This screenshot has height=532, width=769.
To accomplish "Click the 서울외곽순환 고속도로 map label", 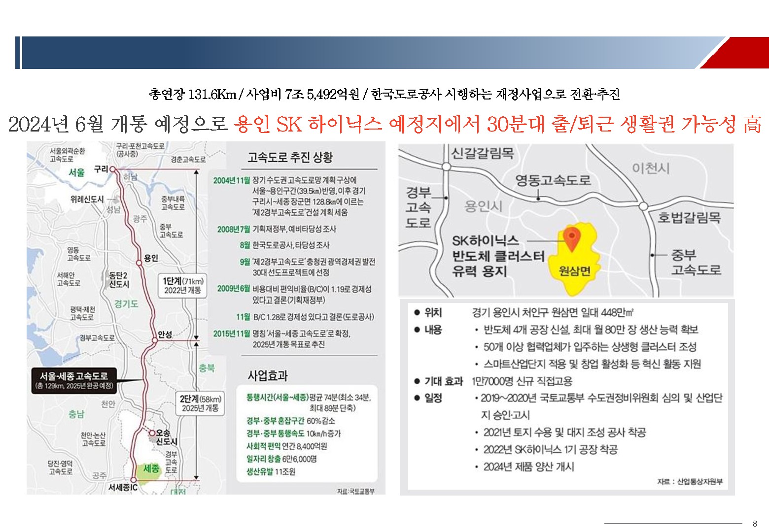I will [x=67, y=155].
